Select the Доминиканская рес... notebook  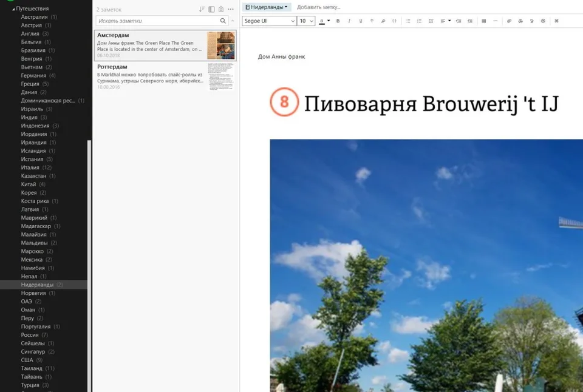pos(52,101)
